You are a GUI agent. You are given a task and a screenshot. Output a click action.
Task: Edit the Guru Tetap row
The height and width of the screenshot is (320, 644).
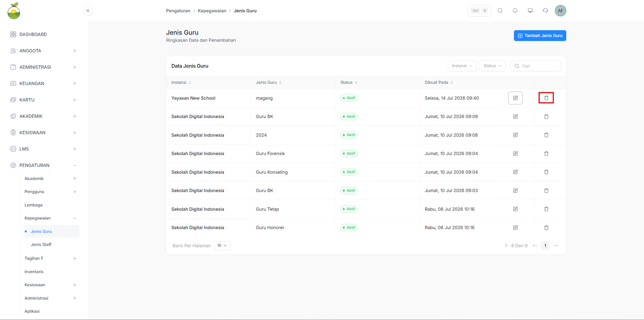coord(515,209)
